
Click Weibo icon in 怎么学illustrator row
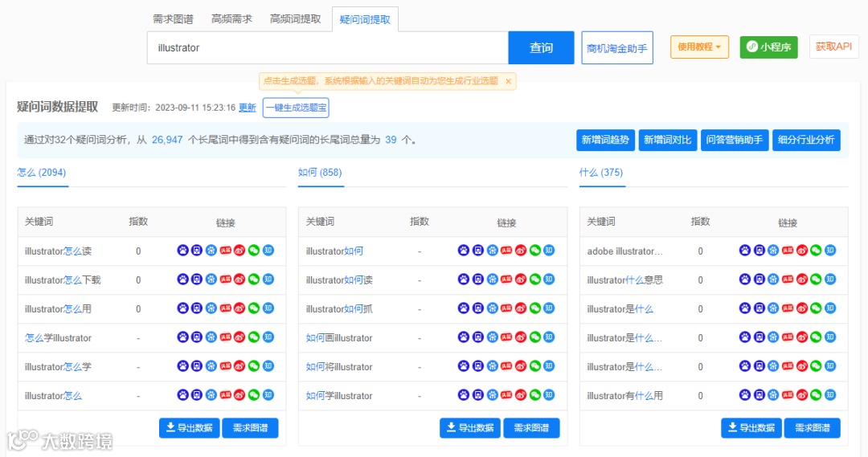point(240,337)
